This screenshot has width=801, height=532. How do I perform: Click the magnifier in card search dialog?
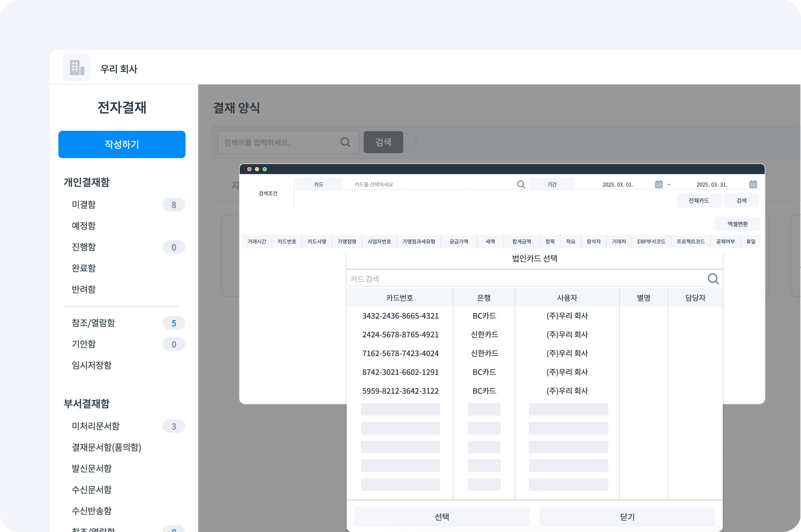713,279
